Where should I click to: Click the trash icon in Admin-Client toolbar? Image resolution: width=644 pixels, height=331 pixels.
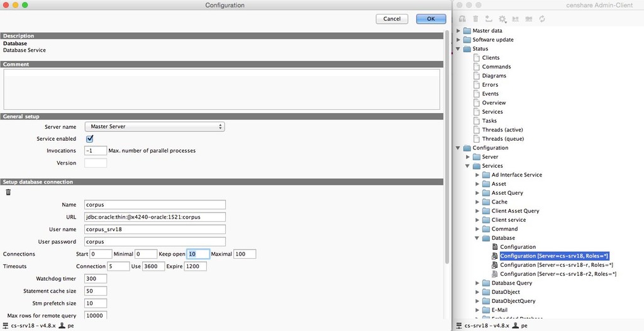pos(475,19)
